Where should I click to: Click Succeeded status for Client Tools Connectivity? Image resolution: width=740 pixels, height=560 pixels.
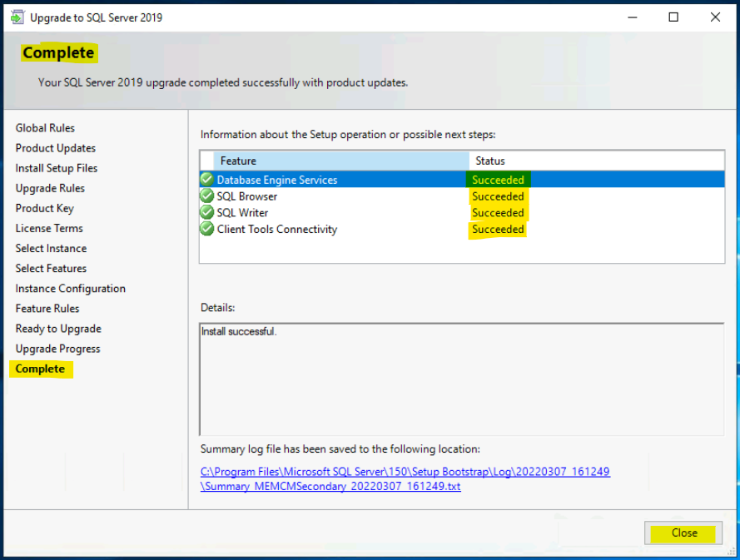point(498,230)
